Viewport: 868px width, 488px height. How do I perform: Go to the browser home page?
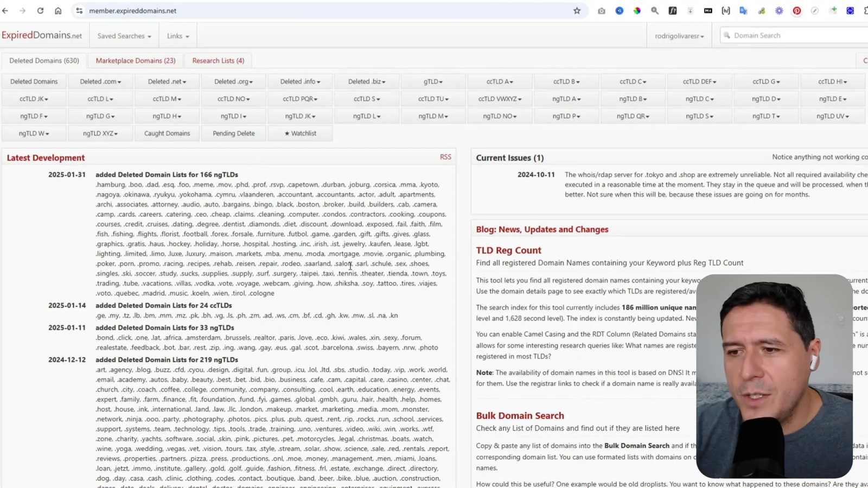(x=58, y=11)
